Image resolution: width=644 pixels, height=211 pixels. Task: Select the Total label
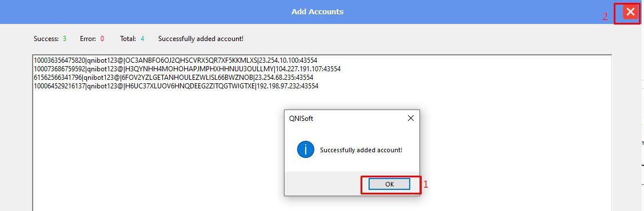pyautogui.click(x=128, y=39)
